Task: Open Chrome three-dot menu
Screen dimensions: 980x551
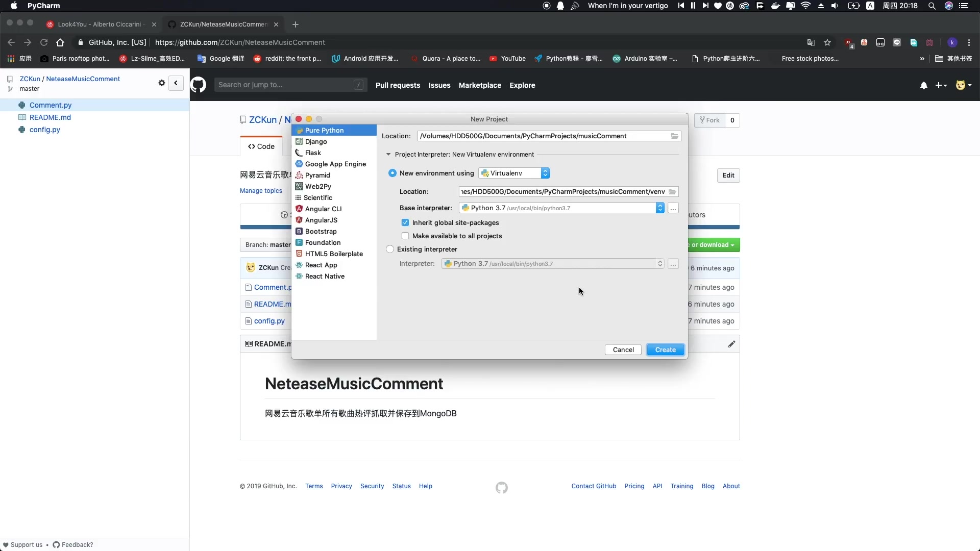Action: [x=969, y=42]
